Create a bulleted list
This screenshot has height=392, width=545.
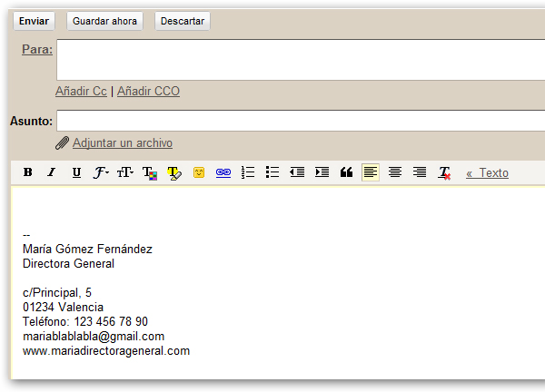pos(272,172)
